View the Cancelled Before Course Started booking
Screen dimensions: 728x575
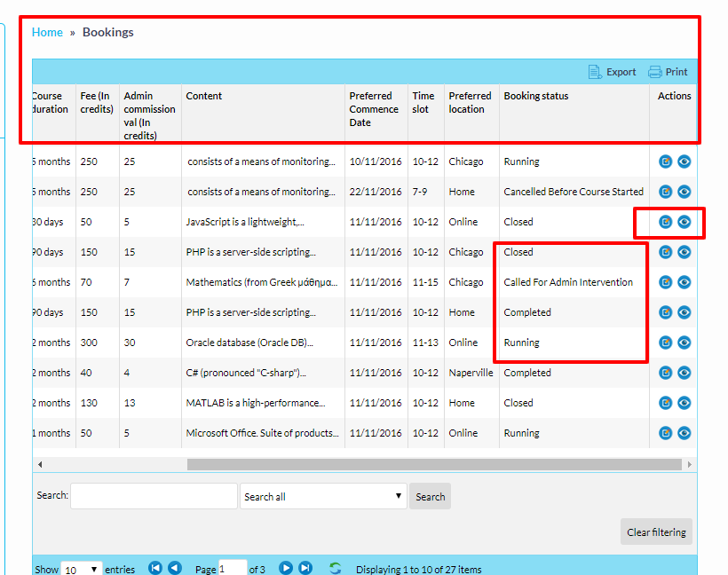[x=684, y=192]
